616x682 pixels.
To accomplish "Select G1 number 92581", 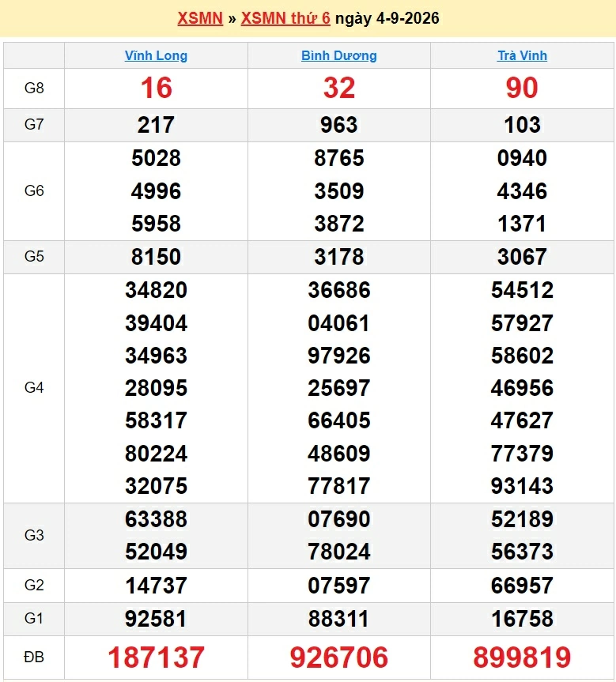I will pyautogui.click(x=156, y=619).
